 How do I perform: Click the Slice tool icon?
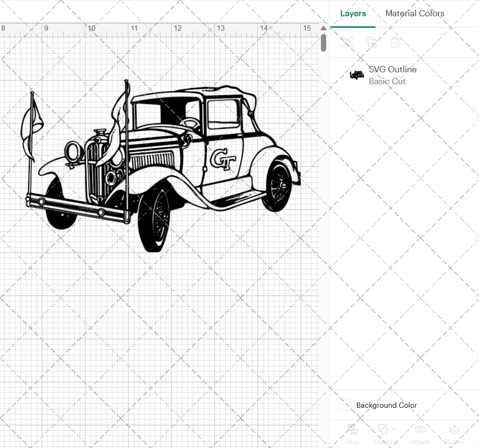coord(352,429)
